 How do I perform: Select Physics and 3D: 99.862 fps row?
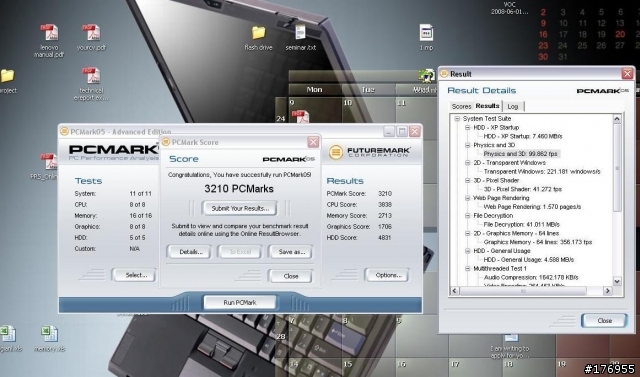(x=520, y=154)
